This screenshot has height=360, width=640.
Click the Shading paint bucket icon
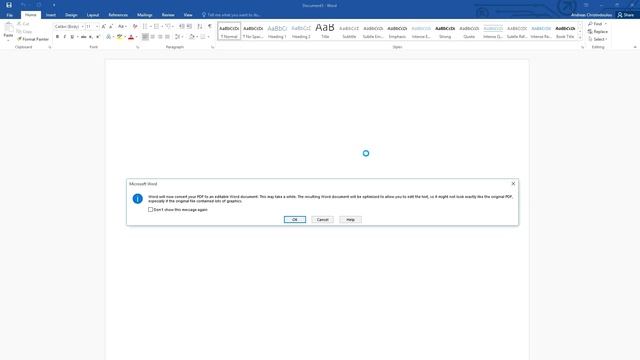[x=191, y=37]
